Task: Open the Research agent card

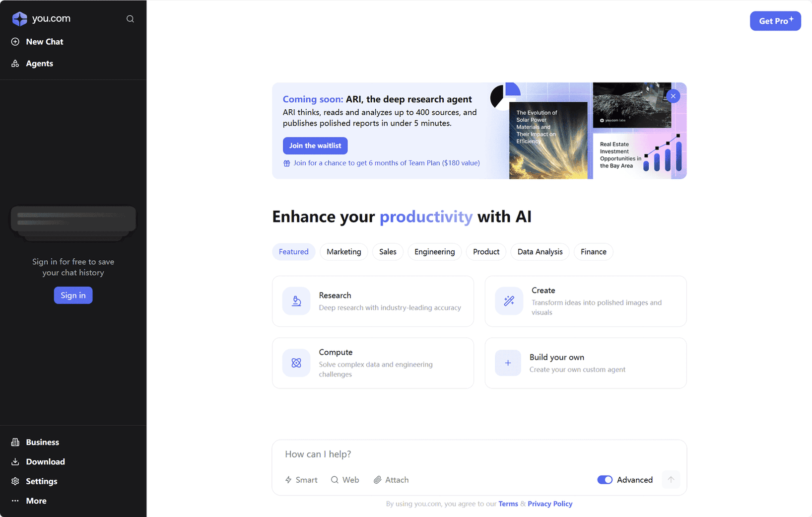Action: 373,301
